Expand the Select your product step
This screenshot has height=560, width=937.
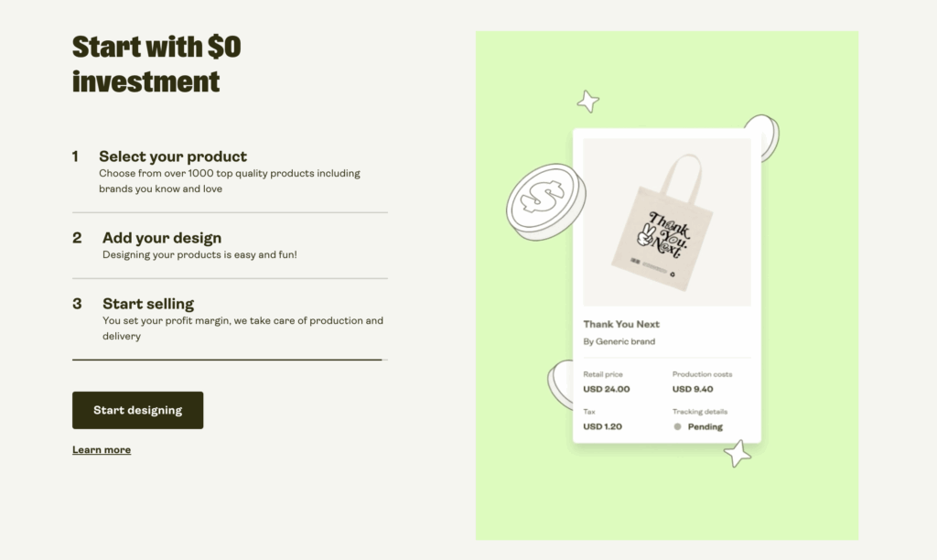pos(173,156)
